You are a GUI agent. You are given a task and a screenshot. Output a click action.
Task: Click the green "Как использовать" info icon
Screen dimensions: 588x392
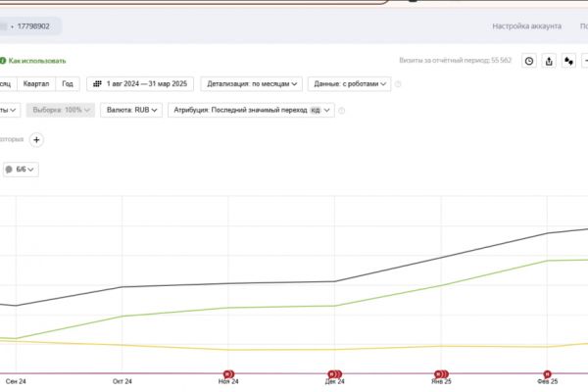click(3, 61)
